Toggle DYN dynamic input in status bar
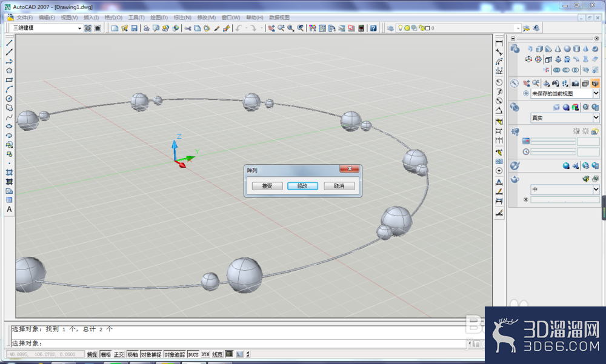 click(205, 354)
